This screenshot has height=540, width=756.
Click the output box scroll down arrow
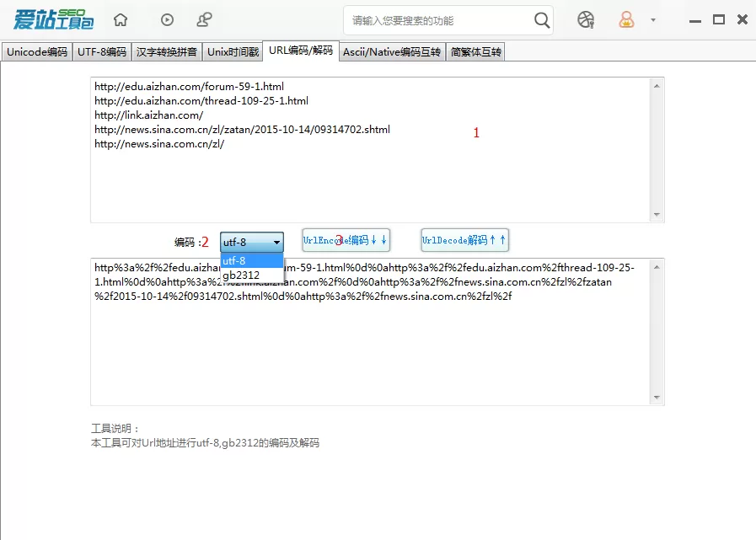(x=657, y=398)
